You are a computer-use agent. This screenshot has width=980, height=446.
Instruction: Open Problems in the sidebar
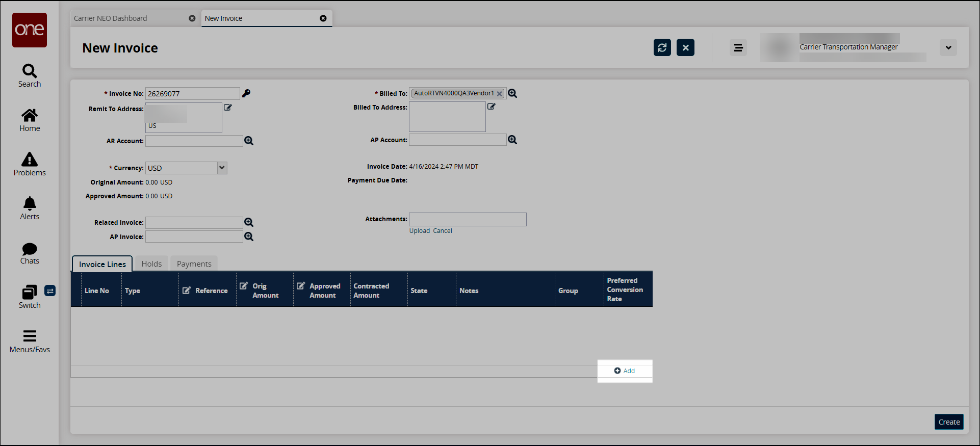[30, 165]
